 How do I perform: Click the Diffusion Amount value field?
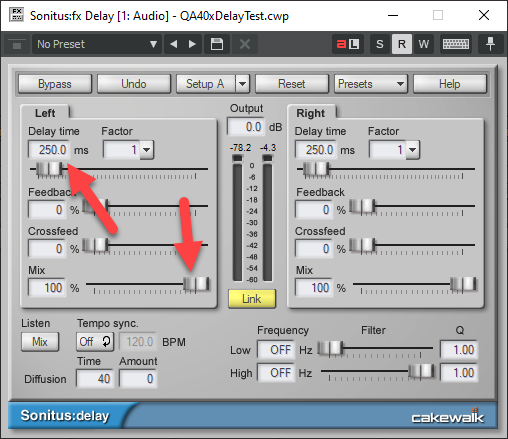138,379
